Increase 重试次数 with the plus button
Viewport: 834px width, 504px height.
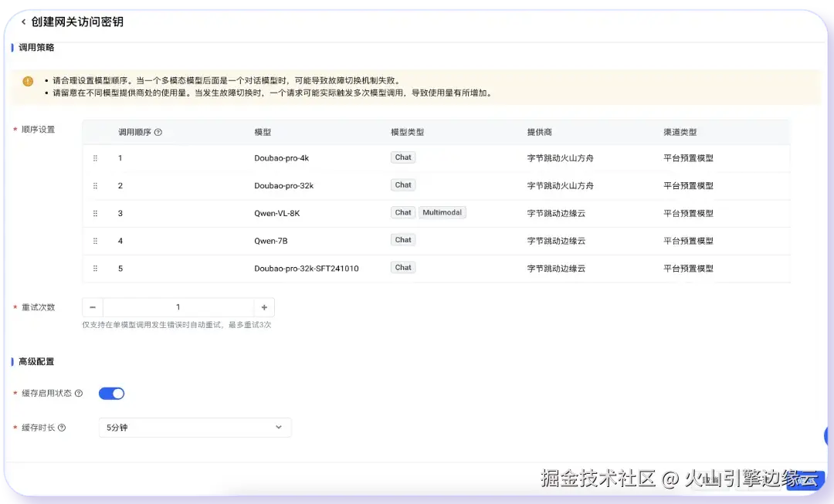(264, 306)
